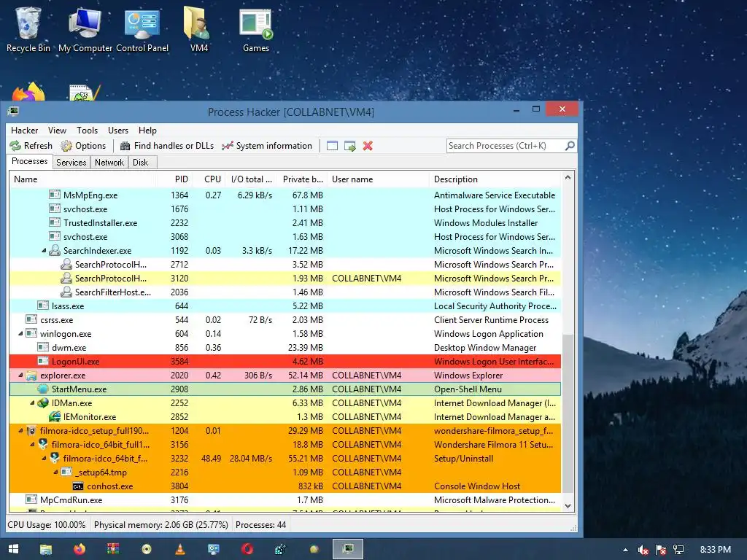Click the scroll-up arrow of process list
Viewport: 747px width, 560px height.
568,178
